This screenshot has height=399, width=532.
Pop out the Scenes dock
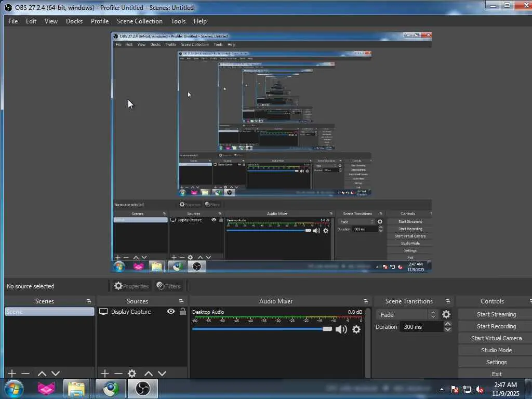click(89, 301)
